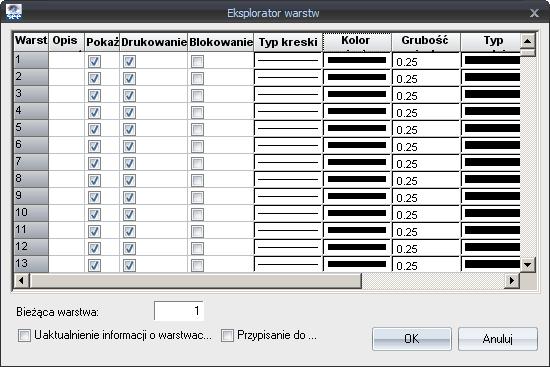Confirm with the OK button
Viewport: 550px width, 367px height.
coord(412,339)
